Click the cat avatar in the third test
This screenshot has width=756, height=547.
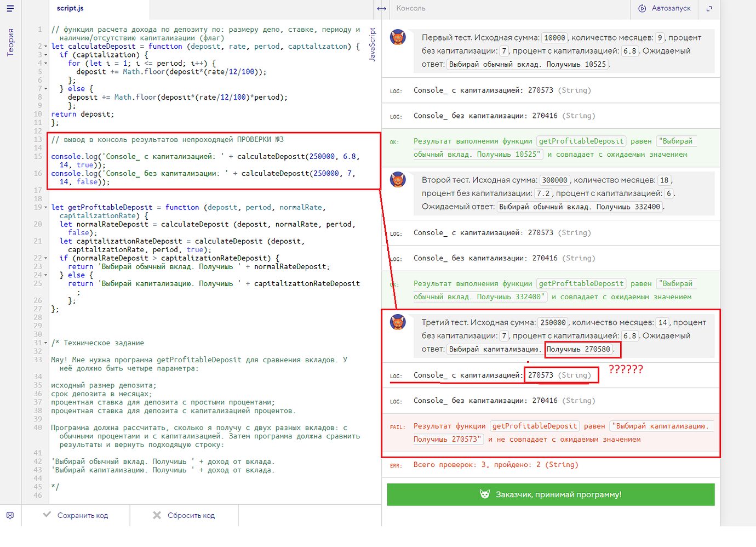398,322
